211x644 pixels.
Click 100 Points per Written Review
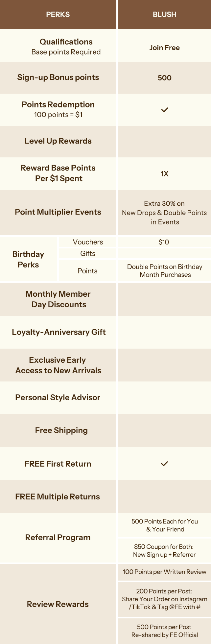coord(164,572)
